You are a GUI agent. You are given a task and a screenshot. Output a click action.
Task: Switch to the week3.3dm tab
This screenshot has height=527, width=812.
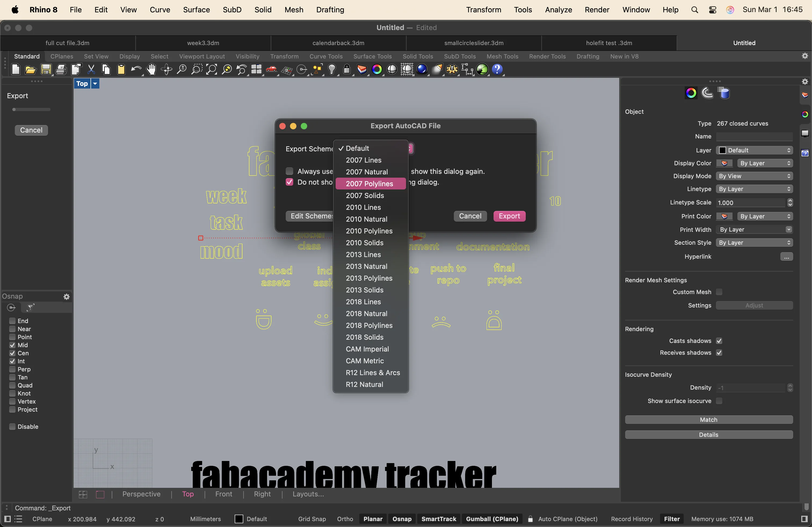point(203,43)
